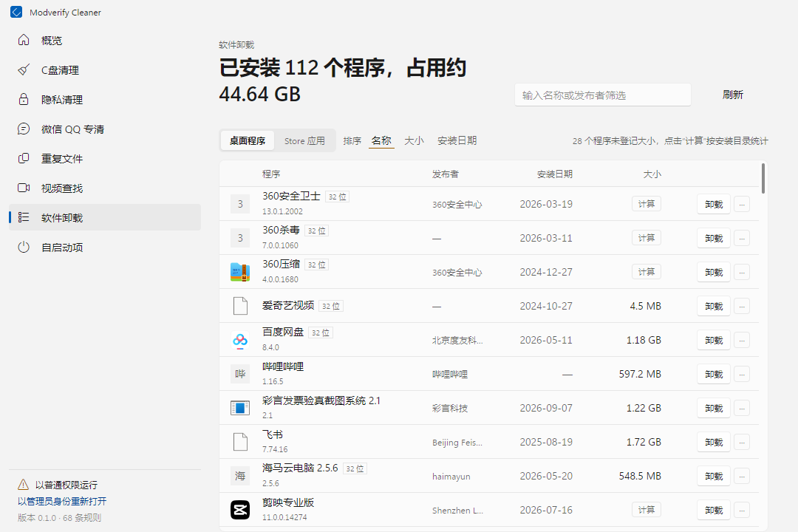Click the haimayun publisher cell

tap(451, 477)
